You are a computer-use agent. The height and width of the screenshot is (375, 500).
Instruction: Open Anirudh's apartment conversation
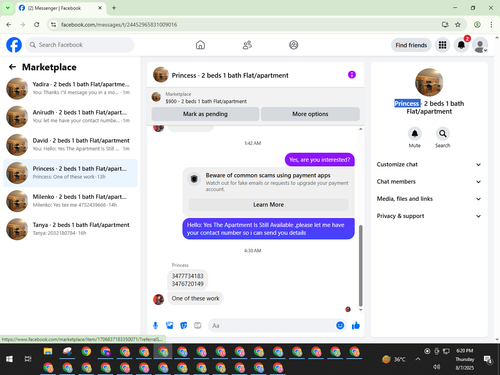pos(70,117)
